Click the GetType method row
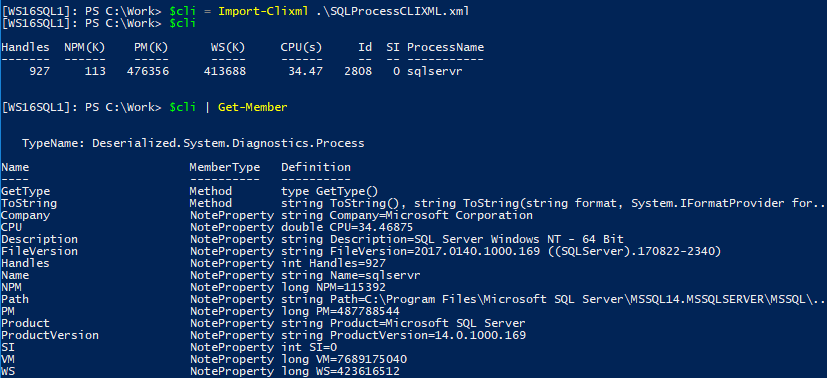The image size is (827, 378). [190, 191]
